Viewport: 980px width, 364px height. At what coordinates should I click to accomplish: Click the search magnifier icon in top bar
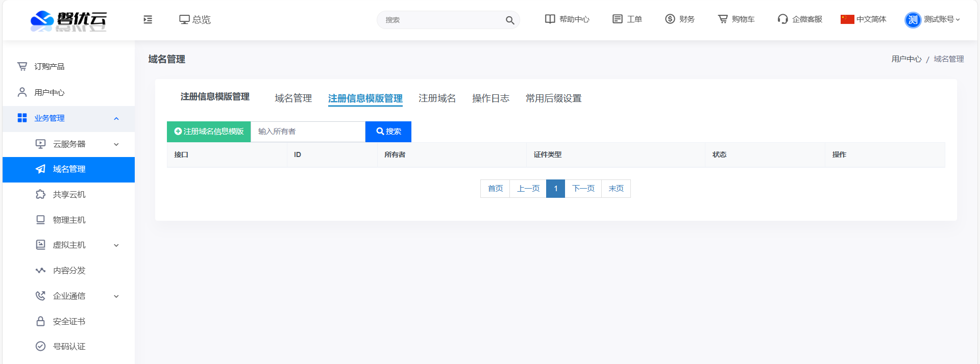(x=509, y=20)
